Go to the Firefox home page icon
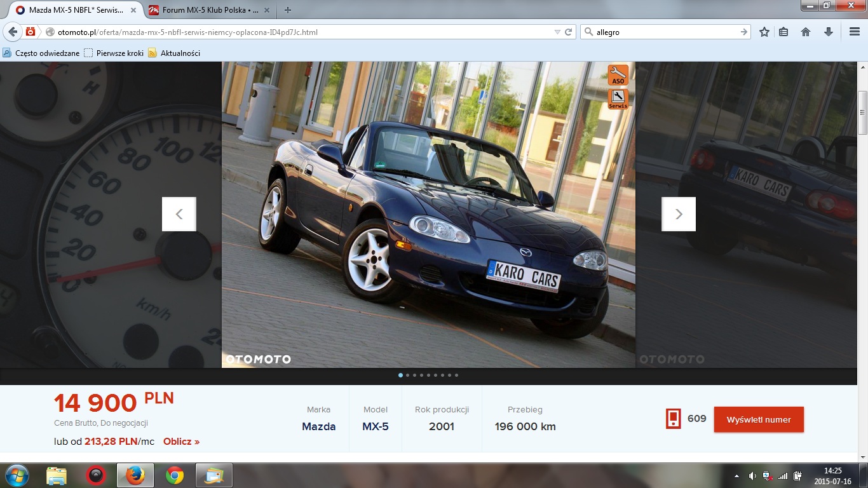868x488 pixels. [x=806, y=32]
